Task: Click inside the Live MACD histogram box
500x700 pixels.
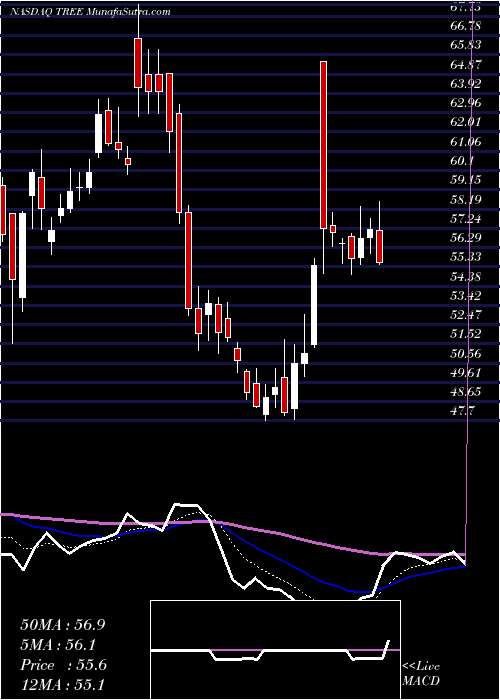Action: point(275,650)
